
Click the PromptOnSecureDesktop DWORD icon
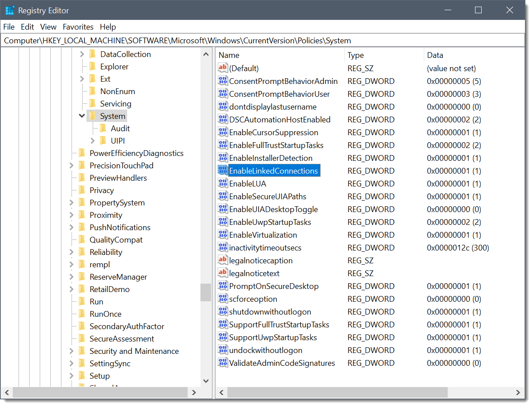point(223,286)
